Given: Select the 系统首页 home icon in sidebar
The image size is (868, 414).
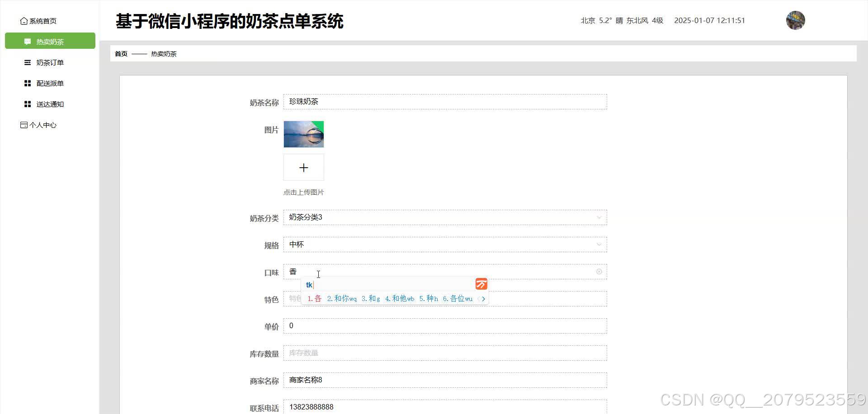Looking at the screenshot, I should click(24, 20).
